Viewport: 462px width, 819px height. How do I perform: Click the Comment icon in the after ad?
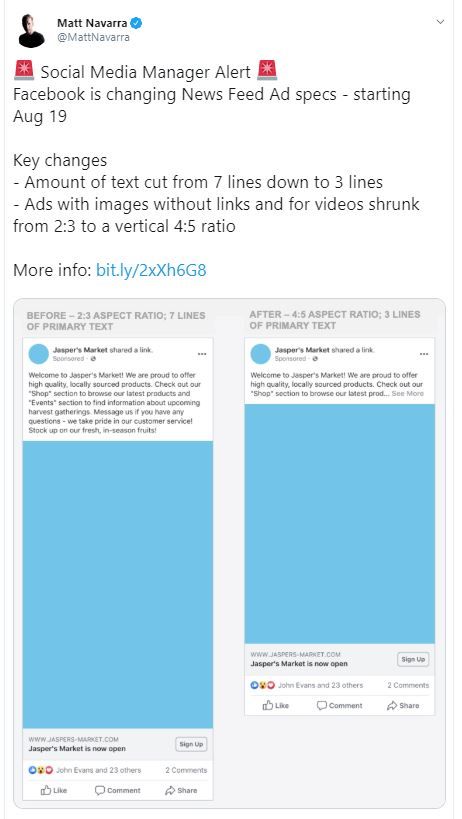click(x=322, y=705)
